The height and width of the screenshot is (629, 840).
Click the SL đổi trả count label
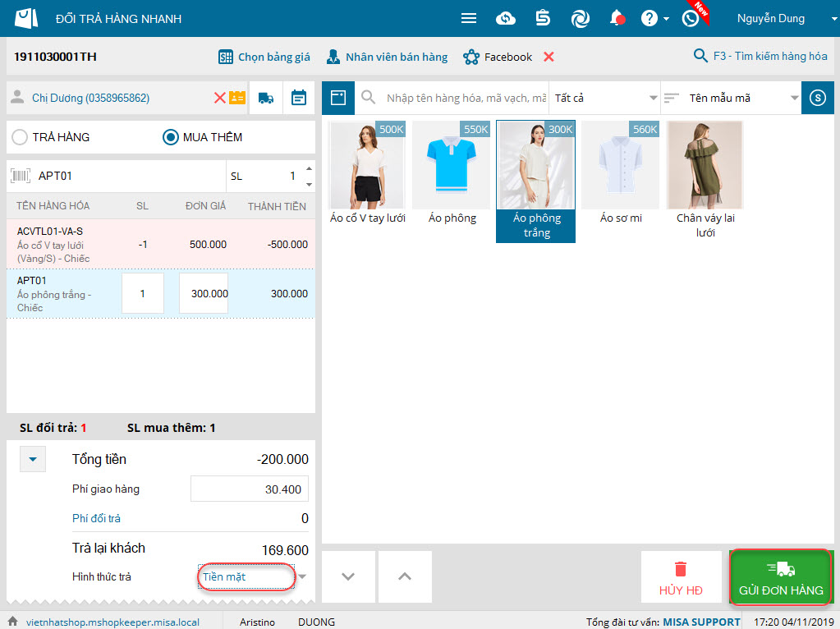tap(53, 428)
